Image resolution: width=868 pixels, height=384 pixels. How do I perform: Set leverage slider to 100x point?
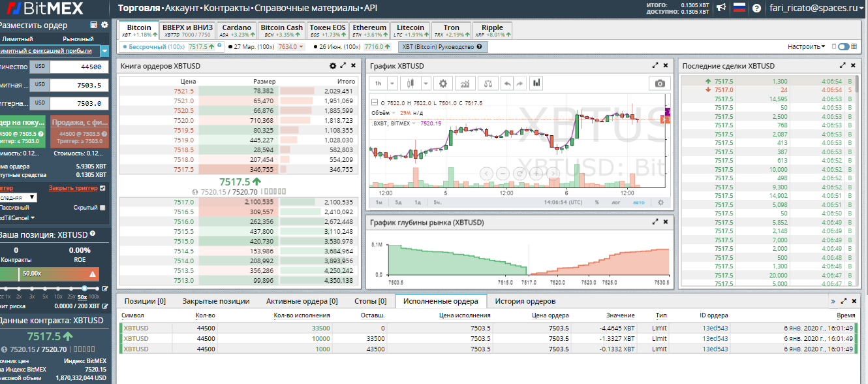tap(97, 288)
